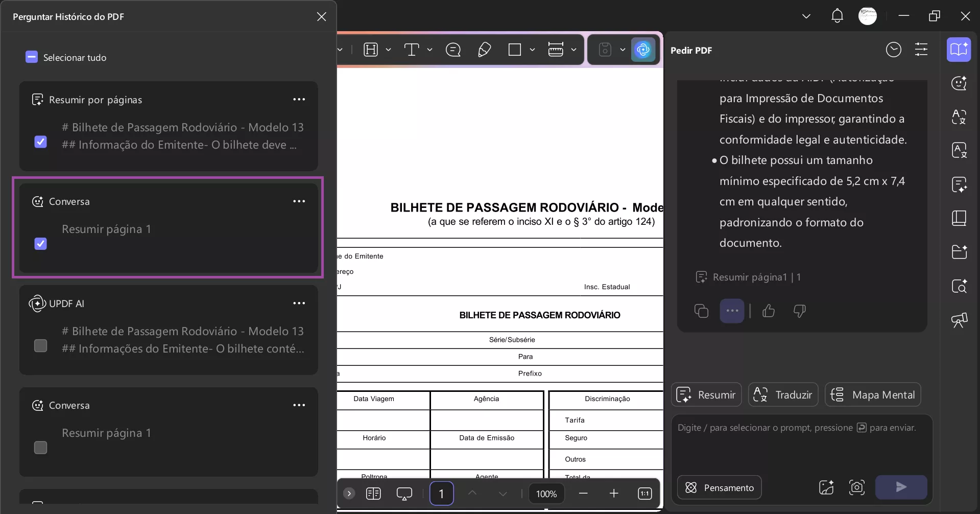Open the comment annotation tool

(453, 50)
